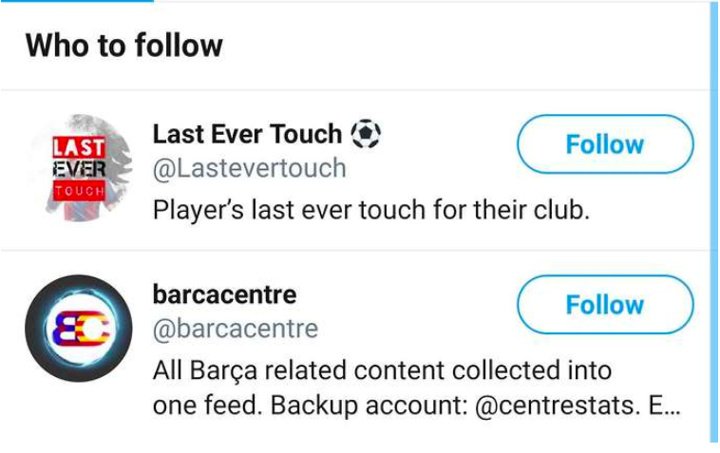Follow the barcacentre account
This screenshot has height=453, width=720.
click(604, 304)
